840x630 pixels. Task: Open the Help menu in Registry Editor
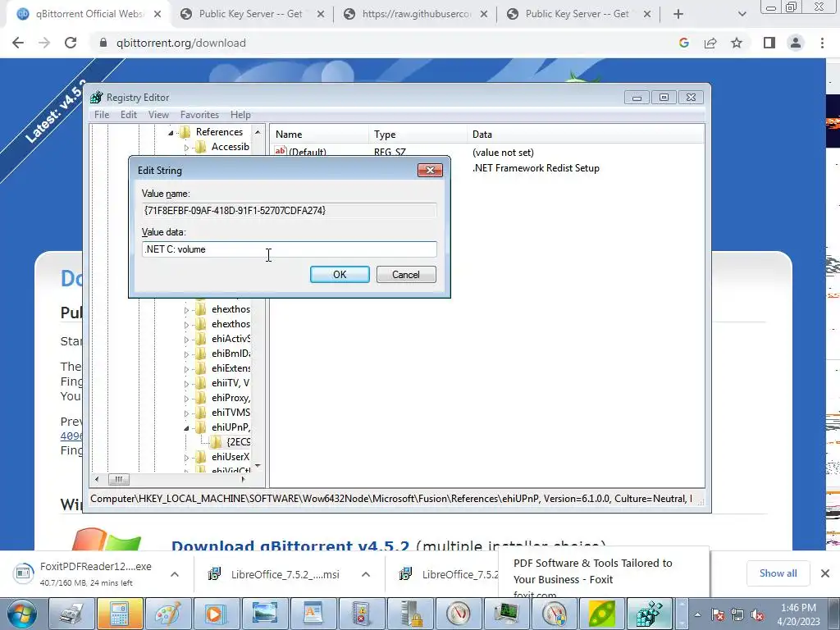coord(240,115)
